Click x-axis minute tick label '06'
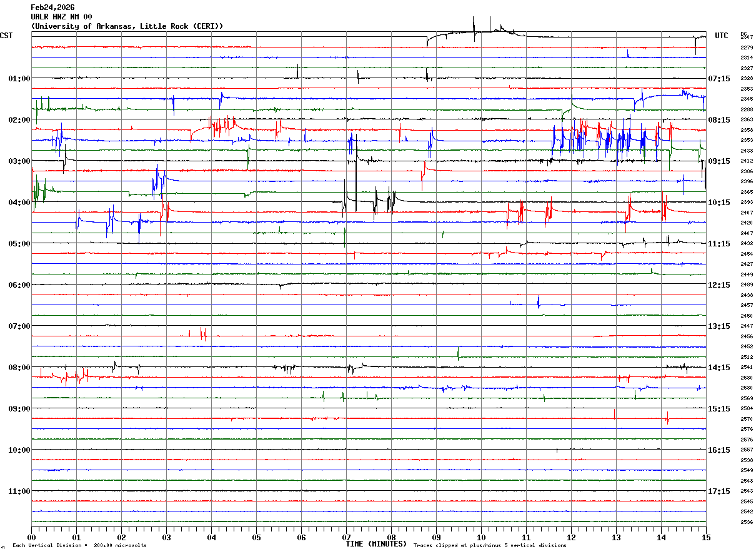The height and width of the screenshot is (554, 756). (301, 537)
